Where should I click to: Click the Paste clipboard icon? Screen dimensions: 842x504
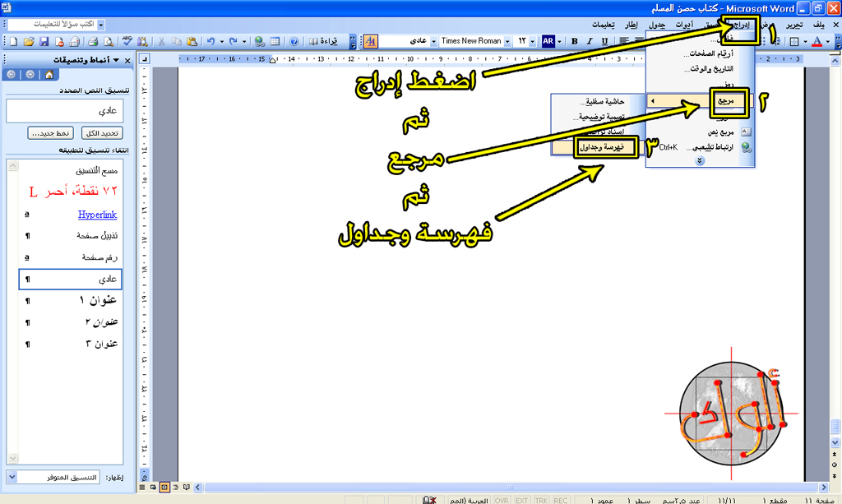coord(192,41)
